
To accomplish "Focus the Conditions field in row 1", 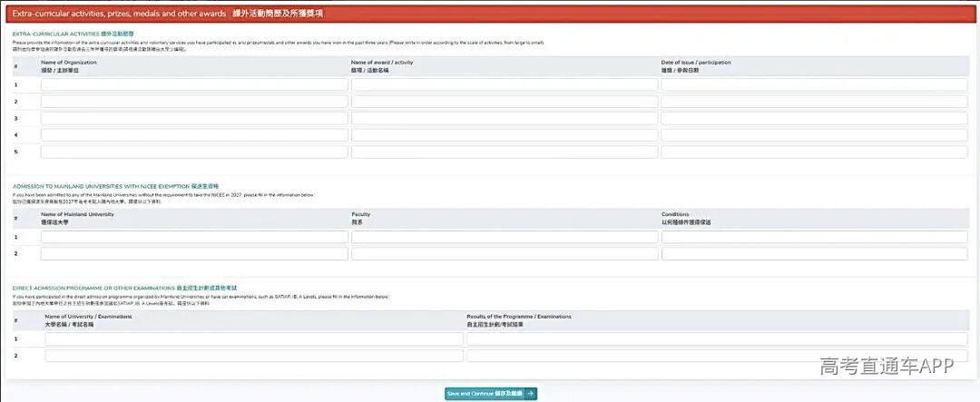I will coord(814,237).
